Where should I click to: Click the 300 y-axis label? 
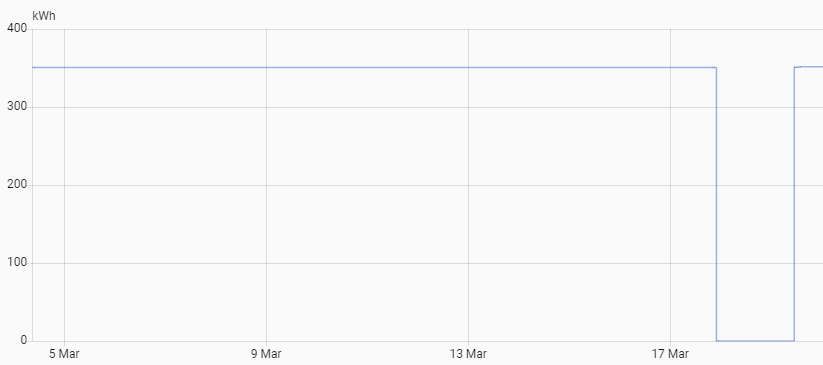click(x=17, y=107)
